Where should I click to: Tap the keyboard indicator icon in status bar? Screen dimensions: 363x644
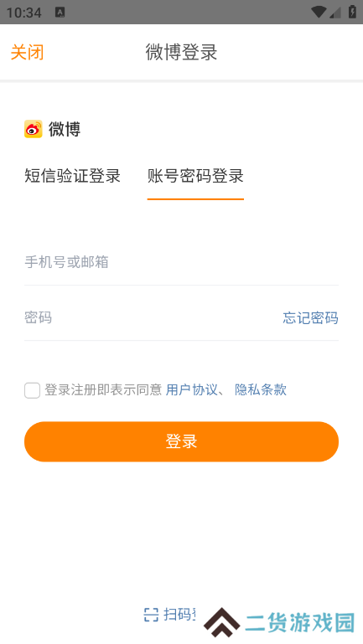tap(60, 13)
